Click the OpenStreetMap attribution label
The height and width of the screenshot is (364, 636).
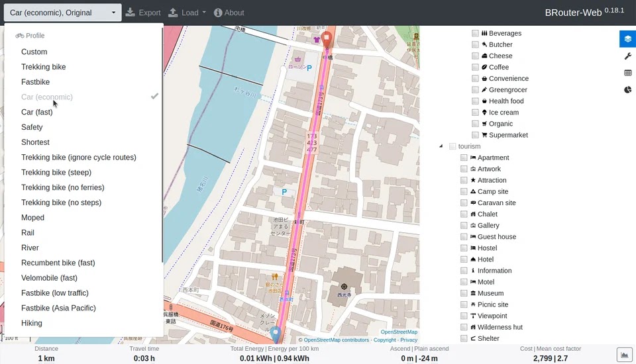pyautogui.click(x=399, y=332)
